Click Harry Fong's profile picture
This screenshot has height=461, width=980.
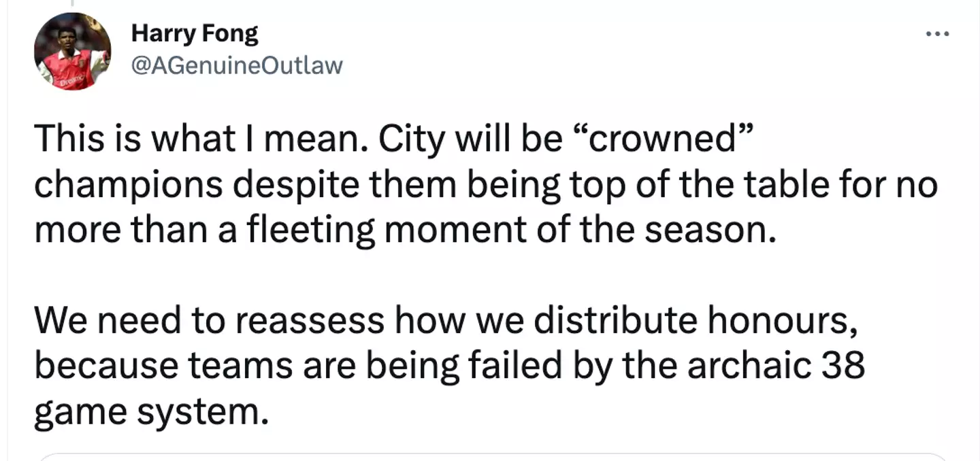click(72, 51)
